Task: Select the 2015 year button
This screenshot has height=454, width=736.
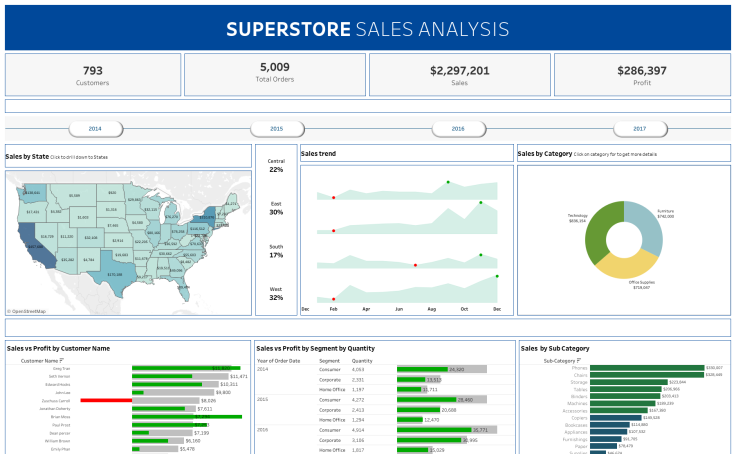Action: point(277,129)
